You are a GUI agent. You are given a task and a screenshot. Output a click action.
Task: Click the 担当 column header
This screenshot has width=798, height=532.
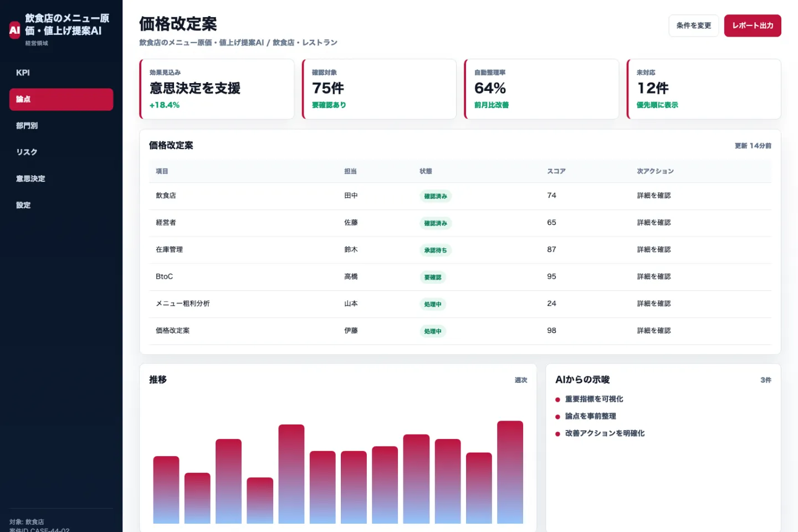[350, 171]
